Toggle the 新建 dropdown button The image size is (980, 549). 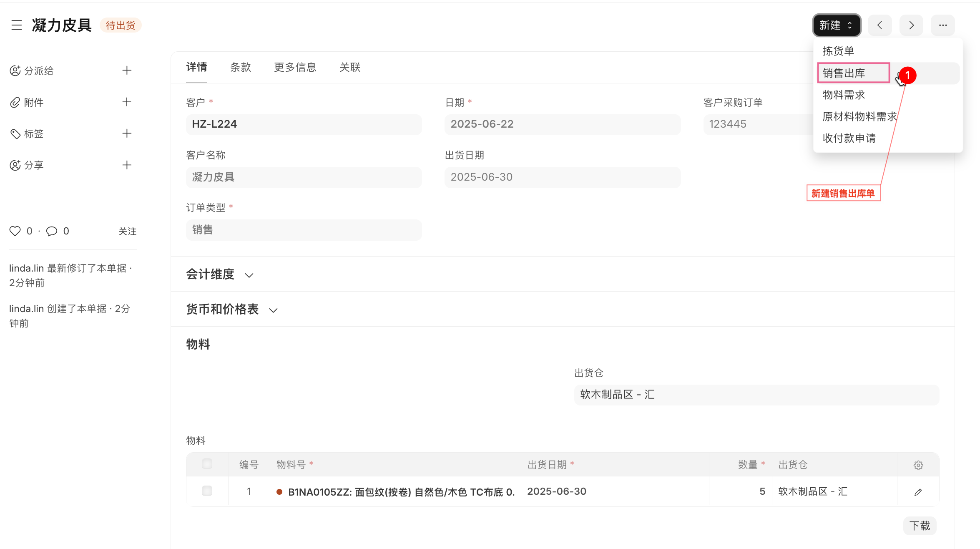[x=836, y=25]
